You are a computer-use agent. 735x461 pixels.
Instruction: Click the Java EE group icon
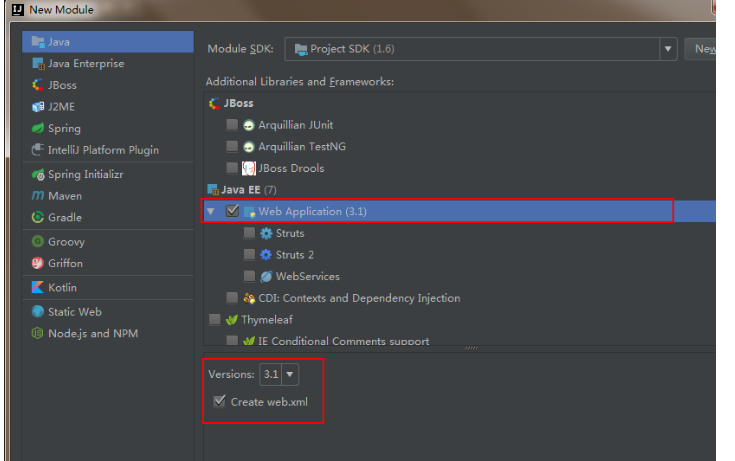[x=213, y=190]
